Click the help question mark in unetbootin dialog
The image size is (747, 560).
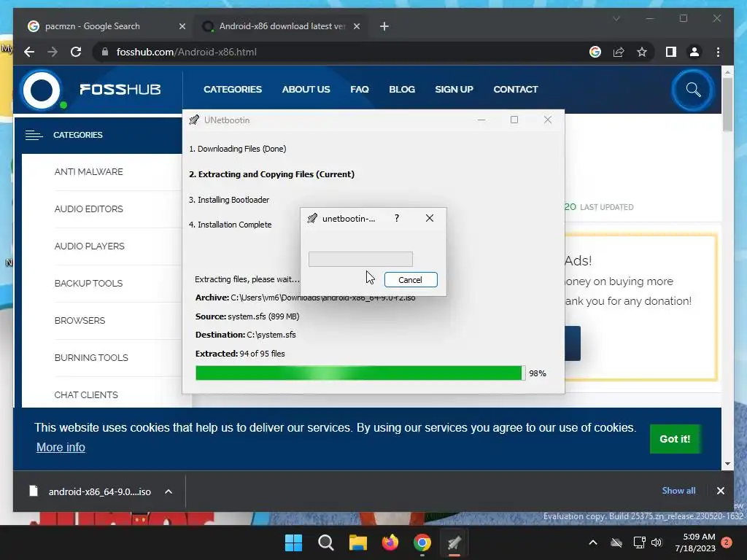pos(397,218)
